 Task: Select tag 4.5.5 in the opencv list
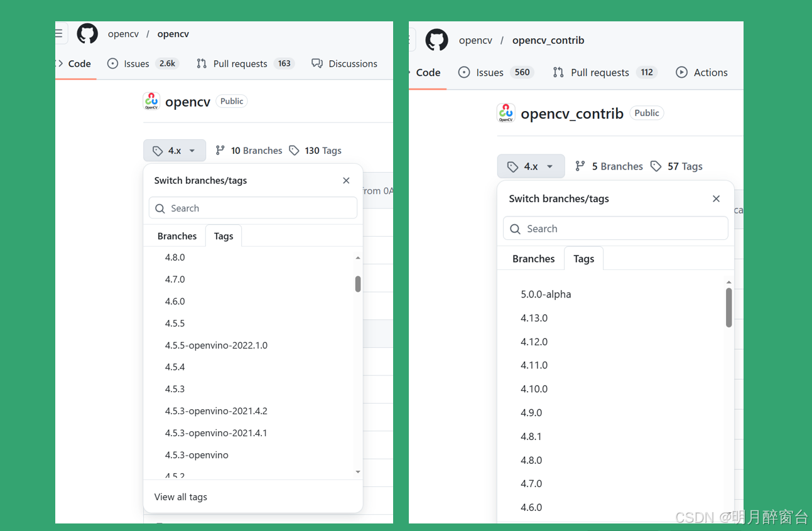point(175,323)
